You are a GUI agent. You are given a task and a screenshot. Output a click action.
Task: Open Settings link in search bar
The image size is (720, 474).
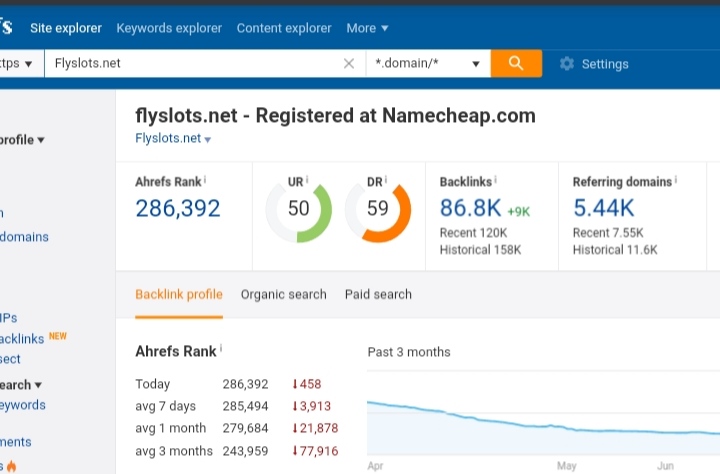605,64
